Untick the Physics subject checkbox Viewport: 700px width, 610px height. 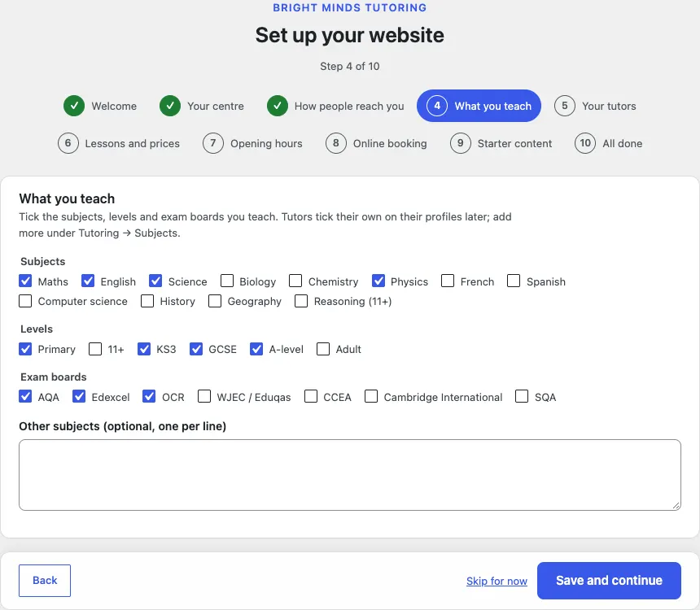click(378, 281)
